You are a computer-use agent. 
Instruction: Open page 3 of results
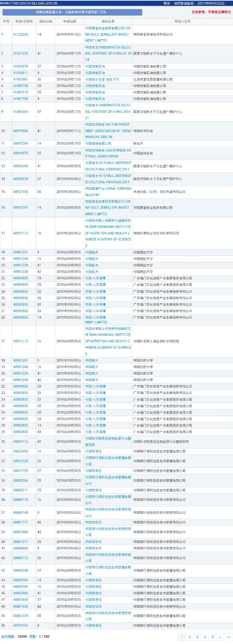click(197, 637)
